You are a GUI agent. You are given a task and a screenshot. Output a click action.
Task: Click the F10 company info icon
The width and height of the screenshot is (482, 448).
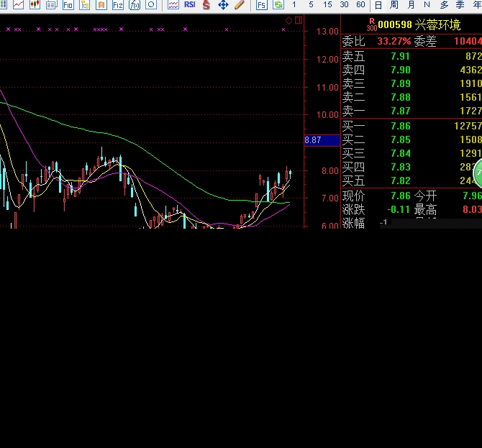68,4
